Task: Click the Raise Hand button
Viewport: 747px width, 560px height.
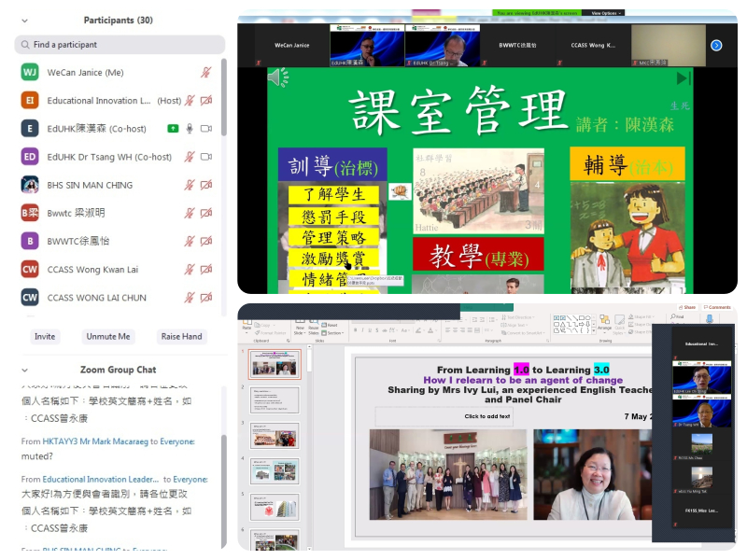Action: [x=181, y=336]
